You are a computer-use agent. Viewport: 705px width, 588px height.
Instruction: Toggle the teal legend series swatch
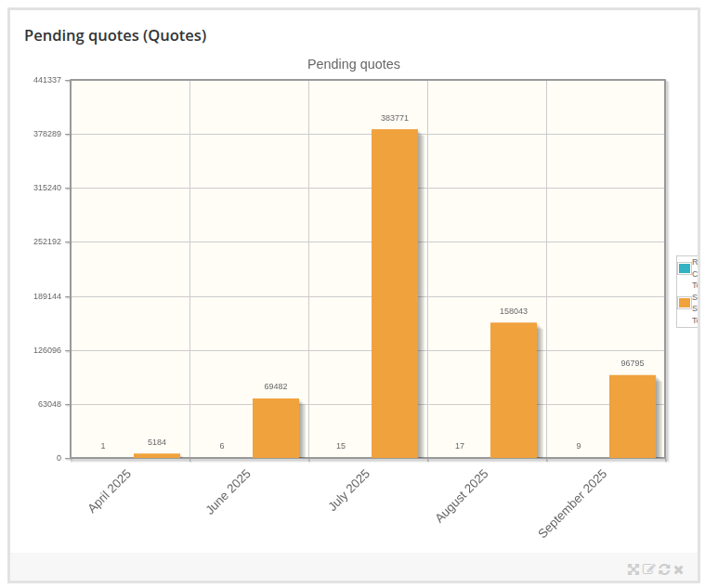[x=685, y=268]
